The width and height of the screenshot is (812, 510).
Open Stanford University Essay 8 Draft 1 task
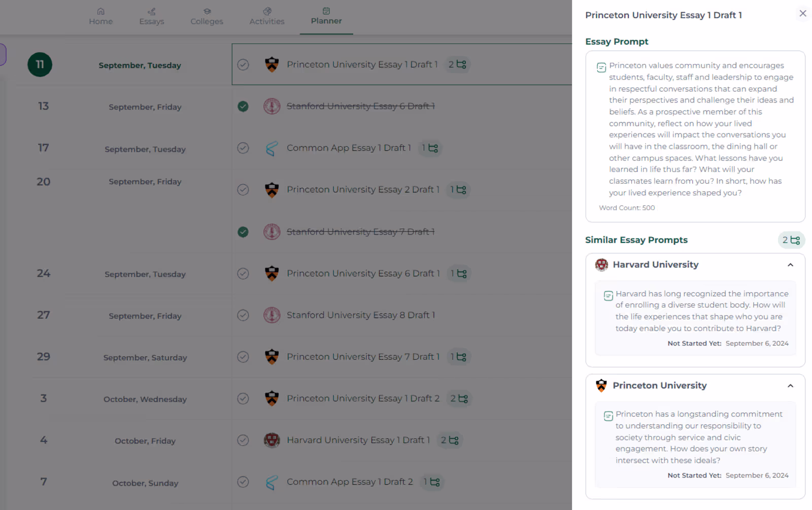(361, 315)
